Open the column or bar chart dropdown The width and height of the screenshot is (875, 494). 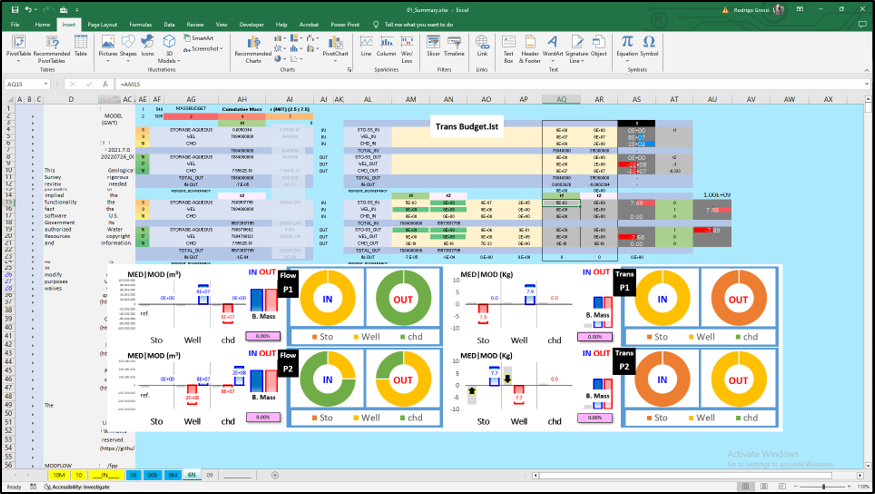(x=279, y=38)
